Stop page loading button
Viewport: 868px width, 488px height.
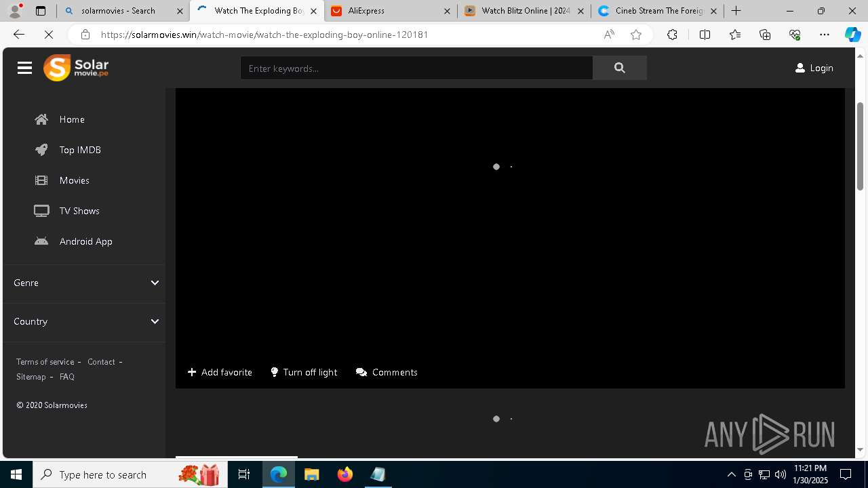49,35
